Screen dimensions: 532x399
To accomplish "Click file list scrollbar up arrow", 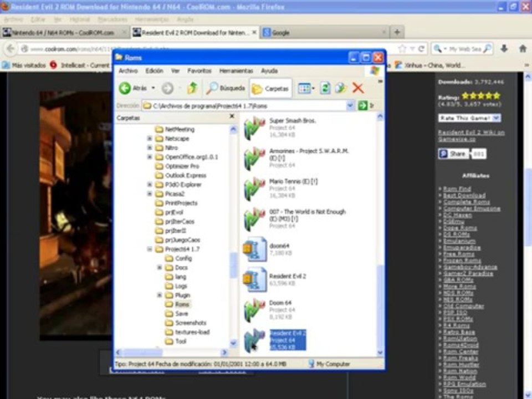I will (x=380, y=117).
